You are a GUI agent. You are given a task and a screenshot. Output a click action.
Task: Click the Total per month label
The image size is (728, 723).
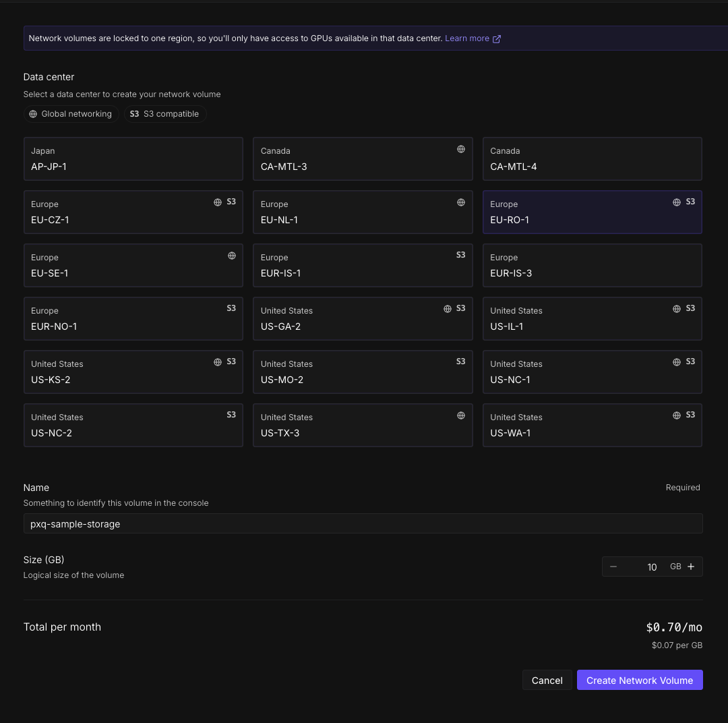62,627
